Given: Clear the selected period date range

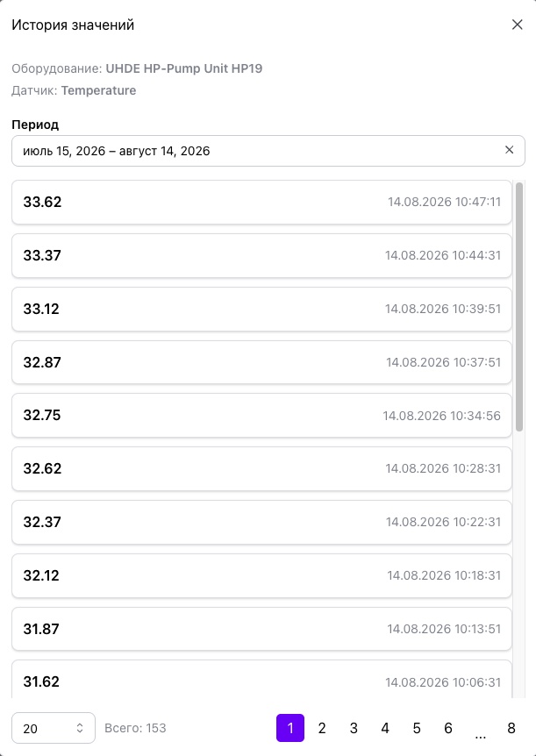Looking at the screenshot, I should point(509,150).
